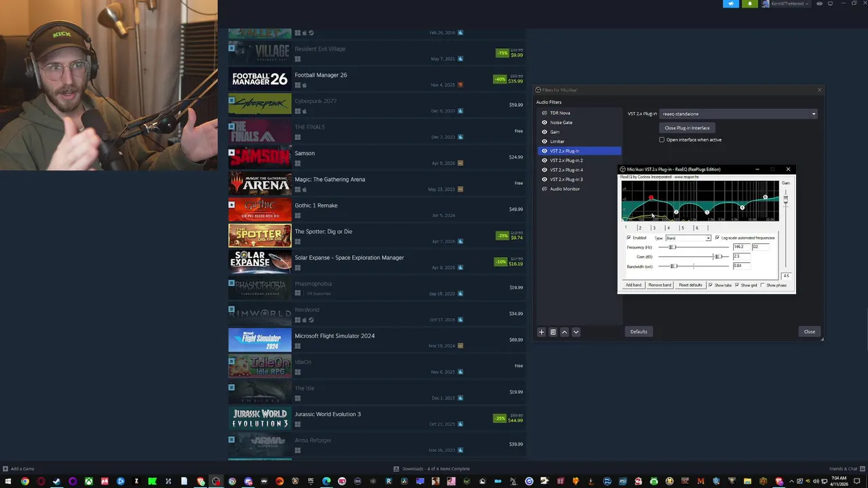Viewport: 868px width, 488px height.
Task: Click the $49.99 price of Gothic 1 Remake
Action: (516, 209)
